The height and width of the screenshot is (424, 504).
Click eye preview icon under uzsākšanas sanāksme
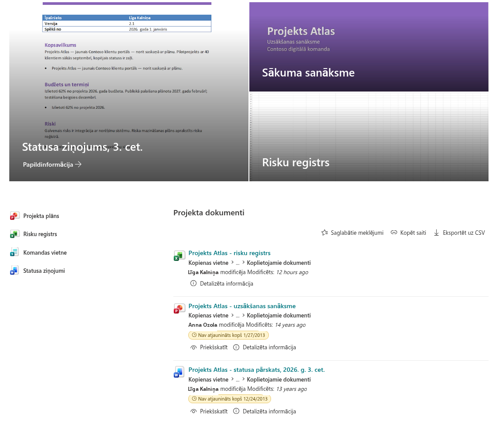point(193,348)
